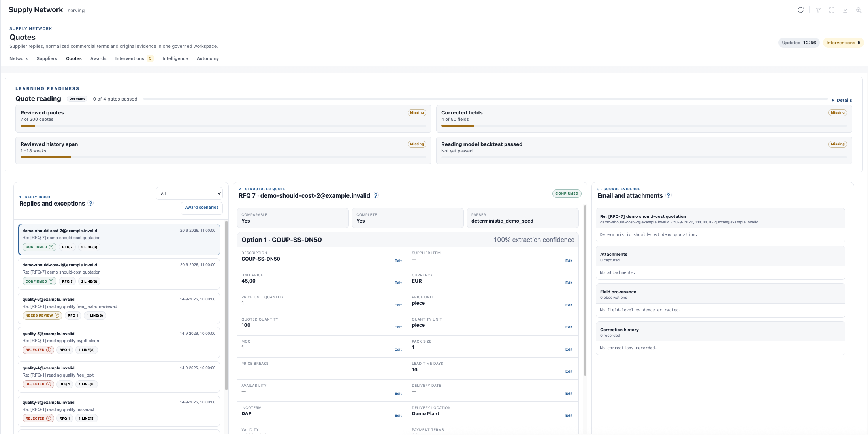Open help icon next to Replies and exceptions
868x435 pixels.
point(90,204)
